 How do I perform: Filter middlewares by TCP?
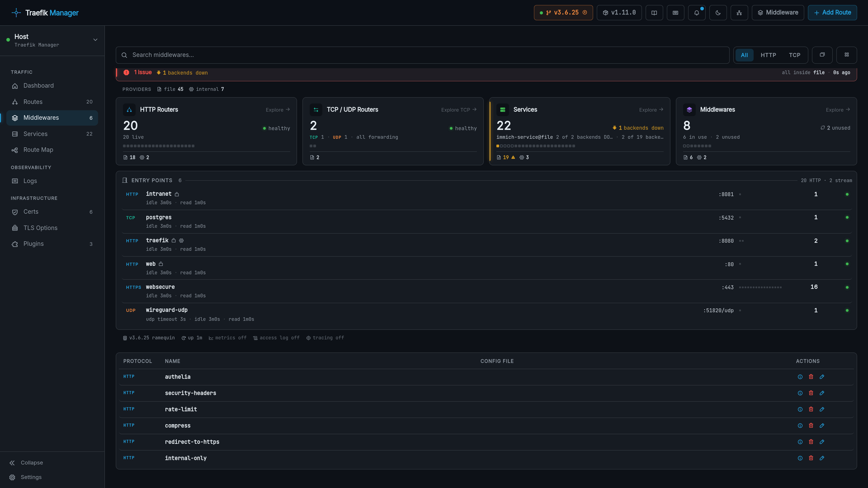(x=794, y=55)
